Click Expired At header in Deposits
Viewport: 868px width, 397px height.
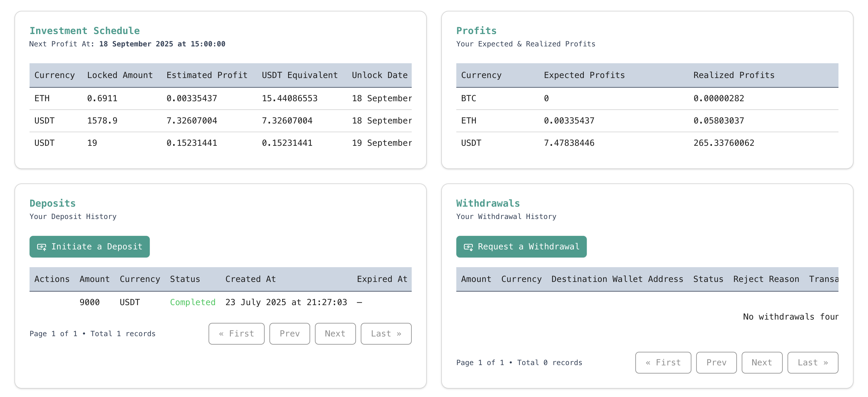coord(382,280)
